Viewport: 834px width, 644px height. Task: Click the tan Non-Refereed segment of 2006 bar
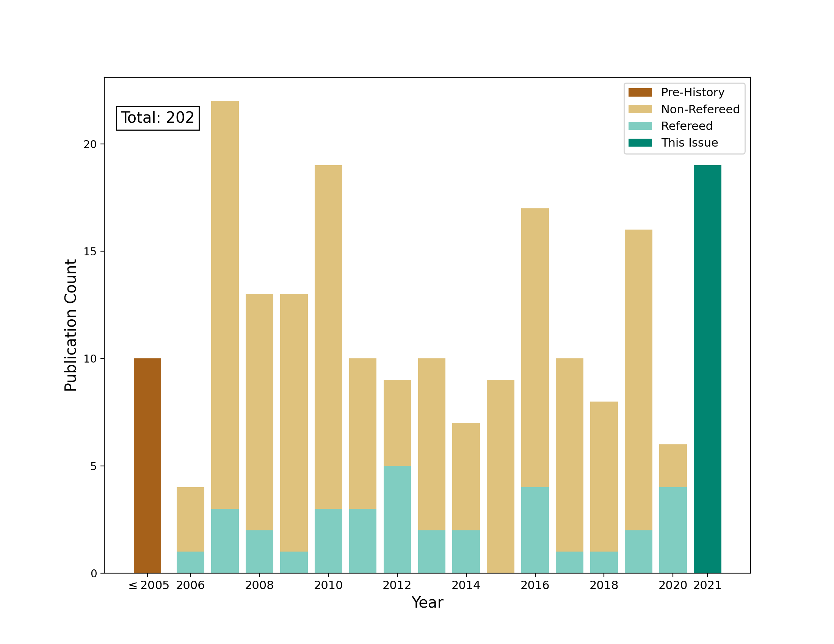[190, 519]
